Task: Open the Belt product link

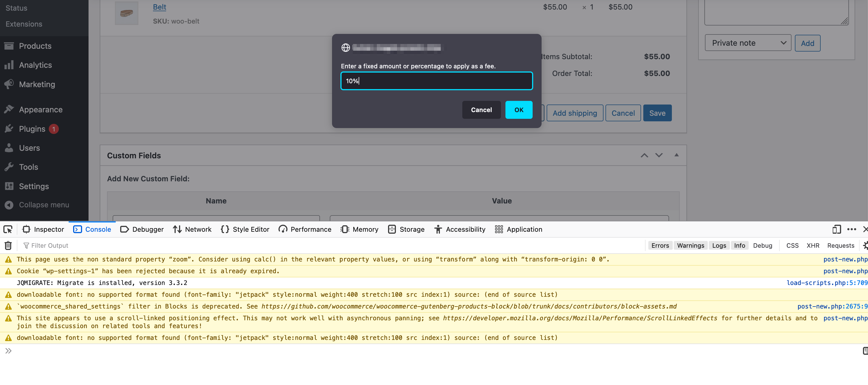Action: (x=159, y=7)
